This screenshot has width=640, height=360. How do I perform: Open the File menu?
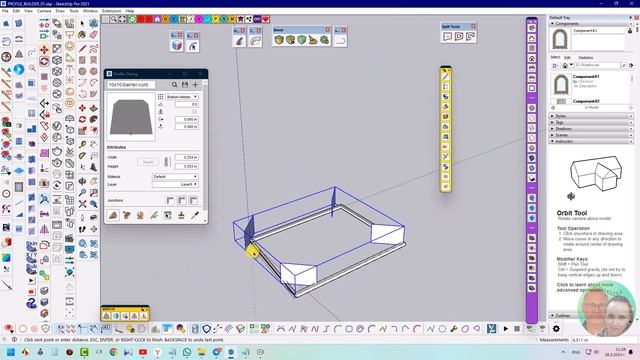pyautogui.click(x=5, y=11)
